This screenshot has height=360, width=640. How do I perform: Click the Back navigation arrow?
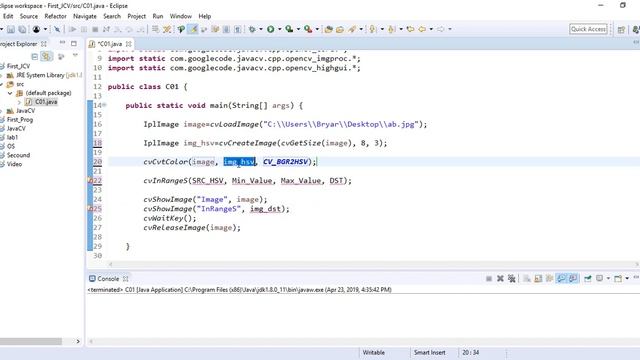422,29
